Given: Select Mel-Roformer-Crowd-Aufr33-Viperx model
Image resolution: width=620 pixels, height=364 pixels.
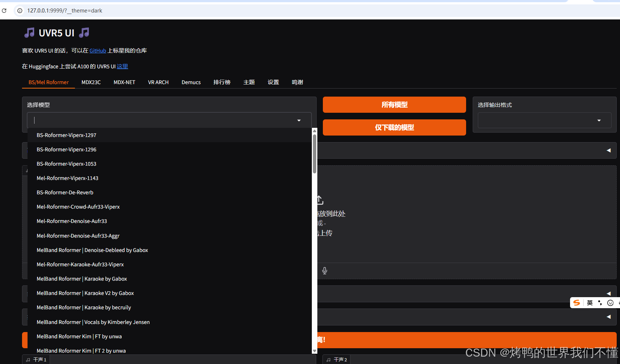Looking at the screenshot, I should 170,207.
